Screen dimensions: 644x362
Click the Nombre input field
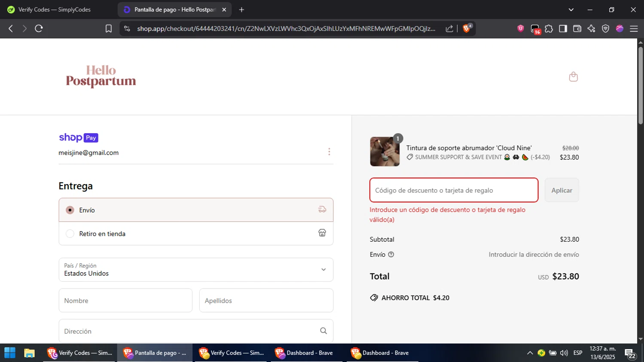tap(125, 301)
